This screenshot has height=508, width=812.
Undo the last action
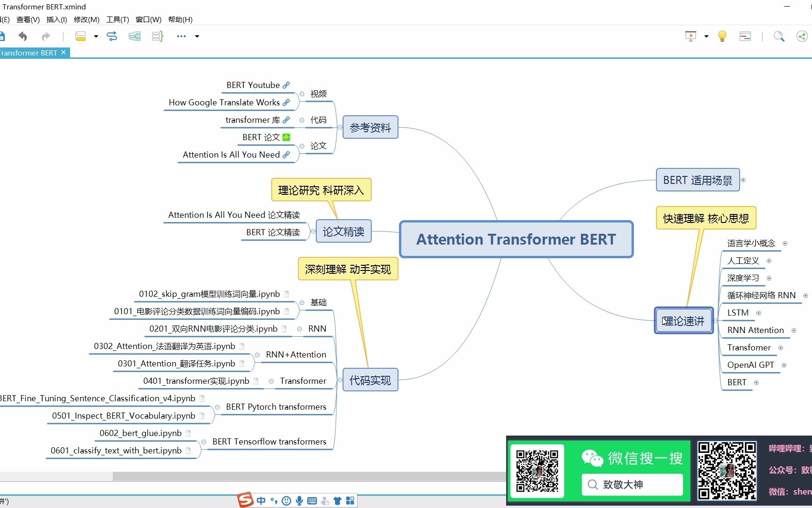23,36
